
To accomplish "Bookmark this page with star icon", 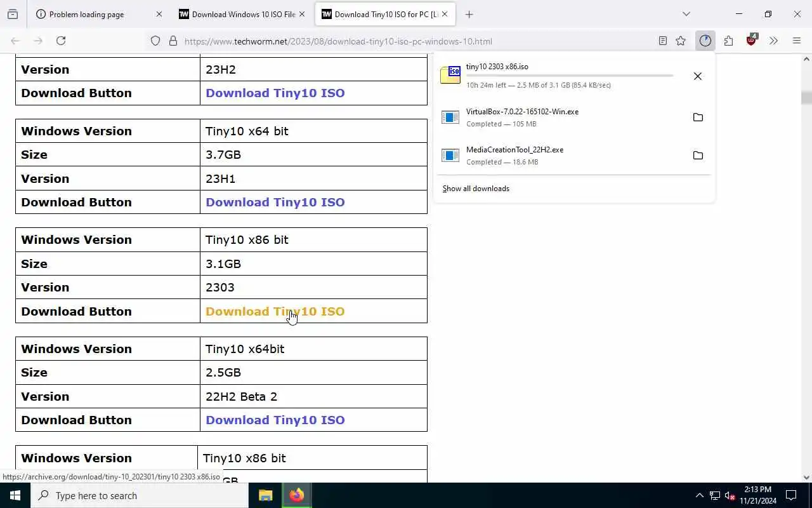I will (681, 41).
